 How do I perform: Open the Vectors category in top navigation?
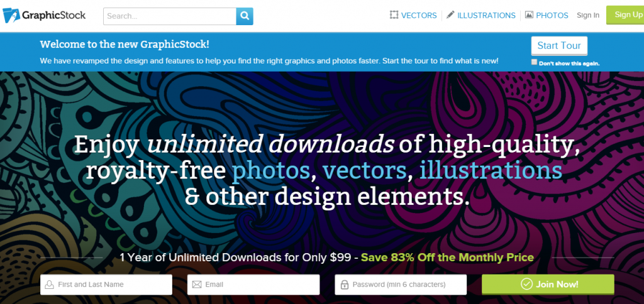pos(413,15)
